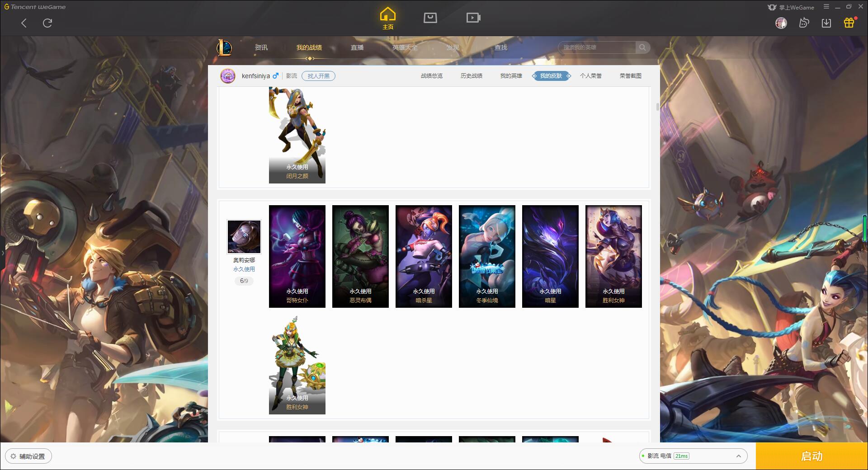The width and height of the screenshot is (868, 470).
Task: Click the kenfsiniya username text
Action: click(256, 76)
